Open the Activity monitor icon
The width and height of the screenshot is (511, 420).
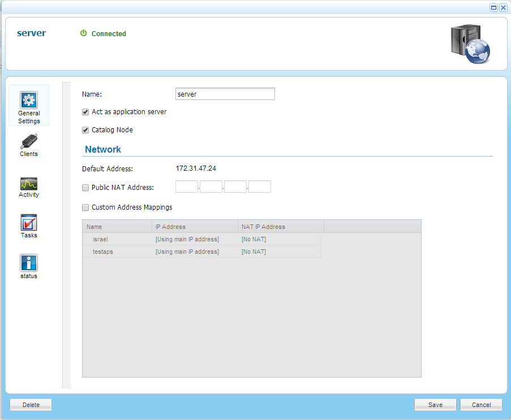pos(29,184)
